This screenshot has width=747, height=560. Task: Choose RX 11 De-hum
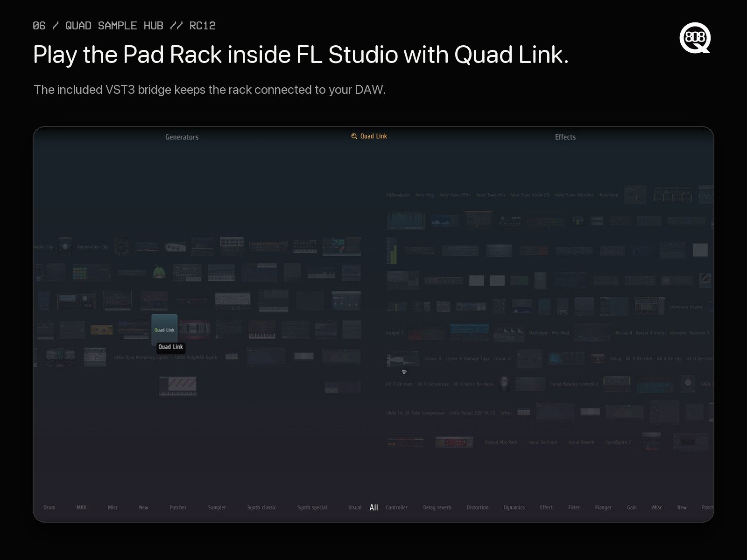click(x=399, y=385)
